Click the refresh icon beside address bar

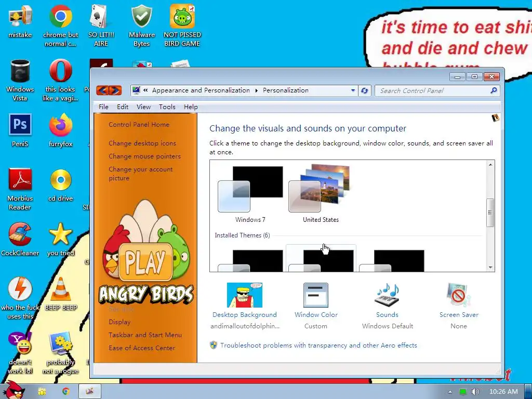364,90
